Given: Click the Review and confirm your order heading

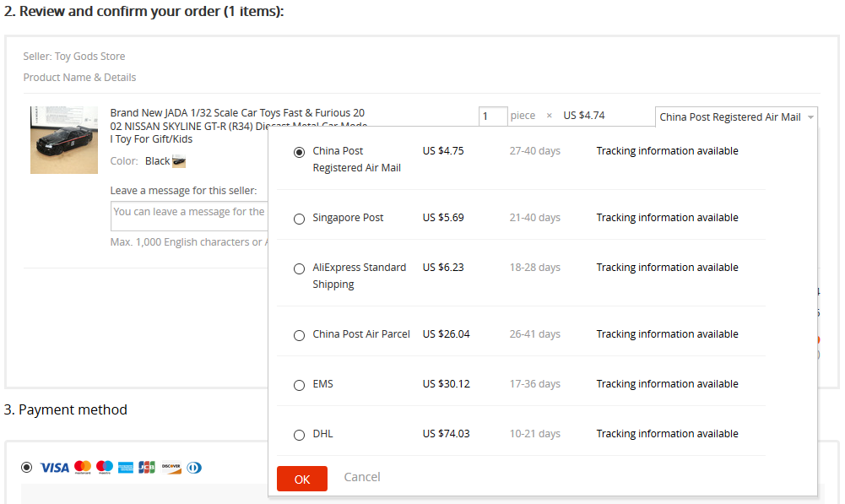Looking at the screenshot, I should pos(144,11).
